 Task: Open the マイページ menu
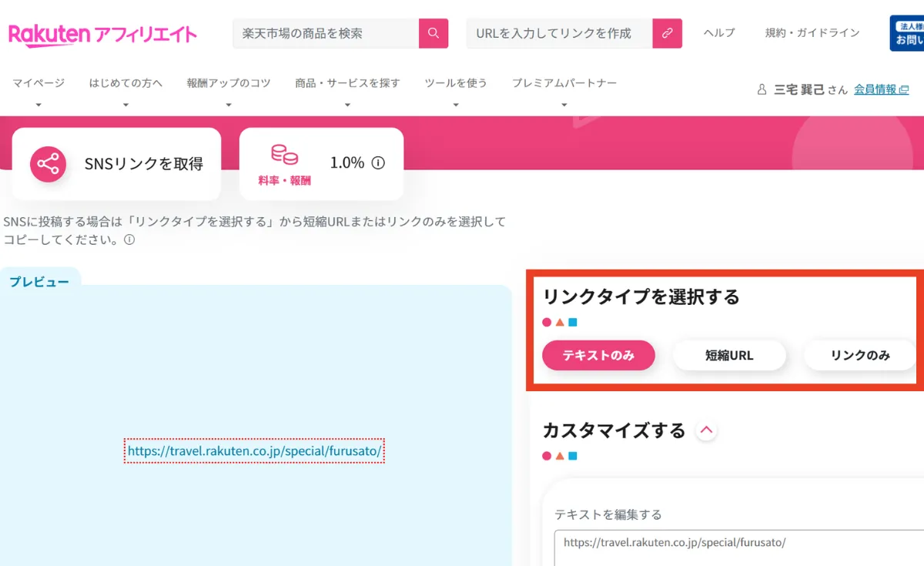(x=38, y=83)
